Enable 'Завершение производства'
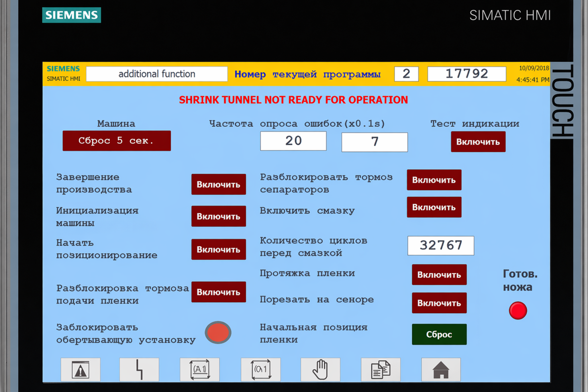The width and height of the screenshot is (588, 392). pos(219,184)
